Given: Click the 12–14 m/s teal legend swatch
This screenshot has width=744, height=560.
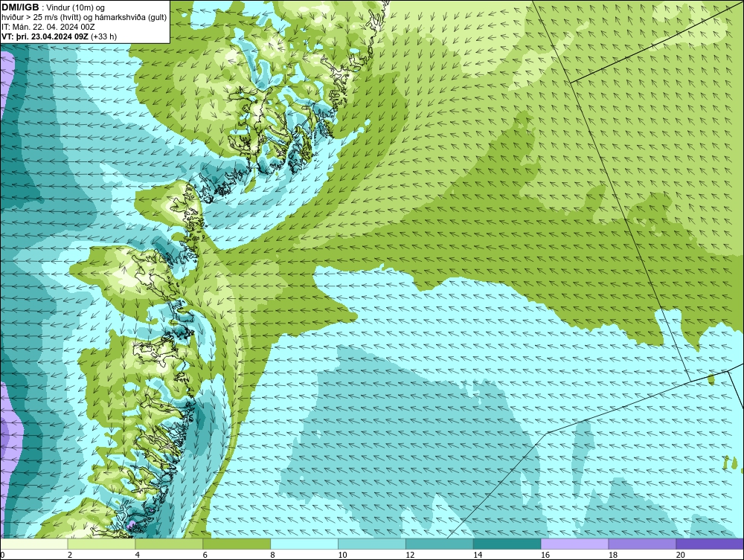Looking at the screenshot, I should coord(440,544).
